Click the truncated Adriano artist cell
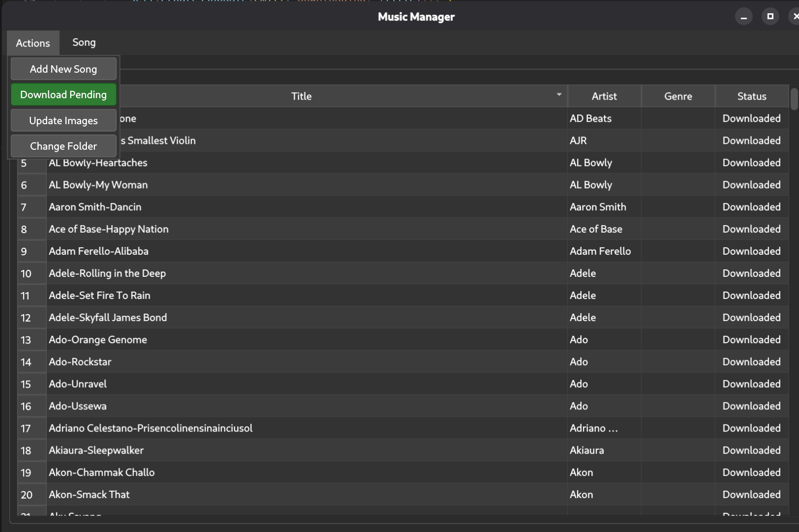 click(x=594, y=428)
